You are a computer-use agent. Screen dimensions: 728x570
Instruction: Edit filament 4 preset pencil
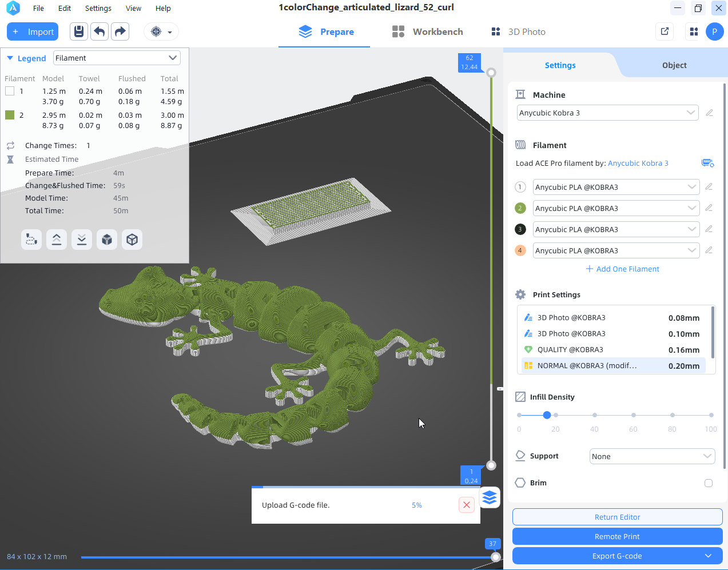point(709,250)
